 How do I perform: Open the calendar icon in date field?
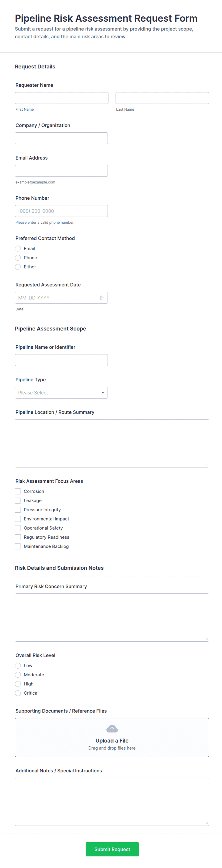(x=102, y=297)
